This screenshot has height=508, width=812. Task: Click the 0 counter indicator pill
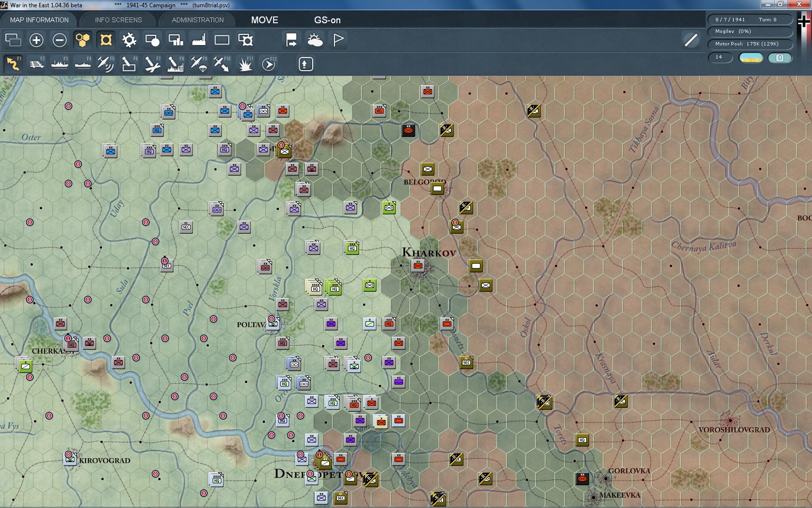tap(780, 58)
